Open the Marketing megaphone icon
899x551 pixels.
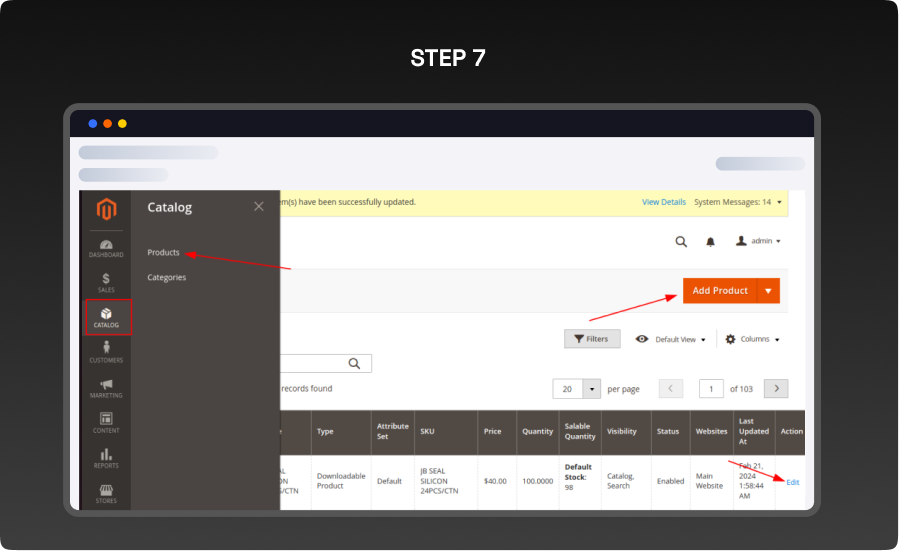[x=106, y=388]
